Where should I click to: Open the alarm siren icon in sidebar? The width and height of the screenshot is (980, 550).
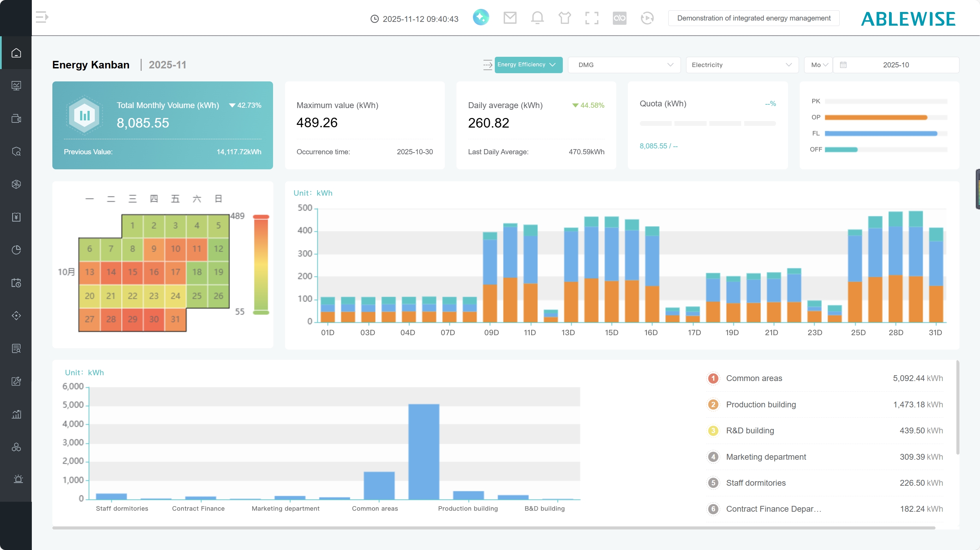point(18,479)
